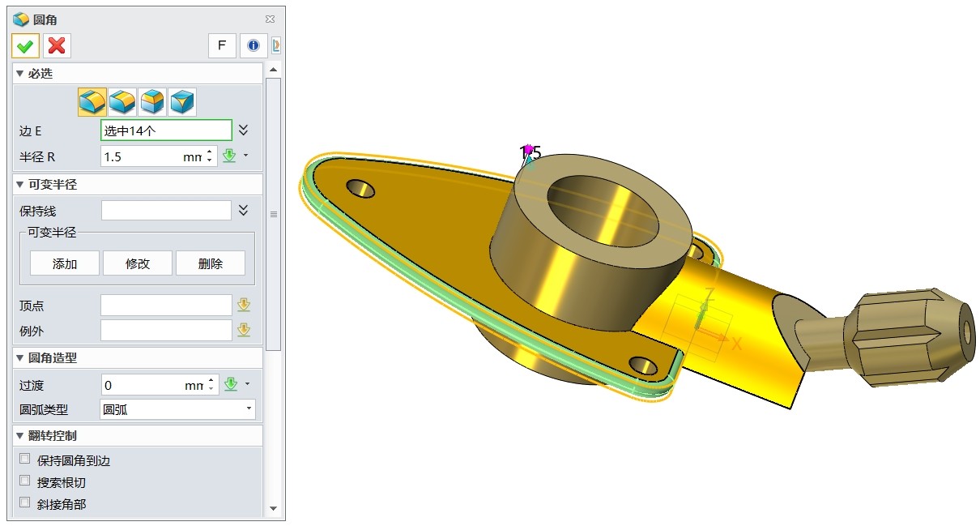Select the first edge fillet type icon
The height and width of the screenshot is (526, 980).
click(x=92, y=102)
